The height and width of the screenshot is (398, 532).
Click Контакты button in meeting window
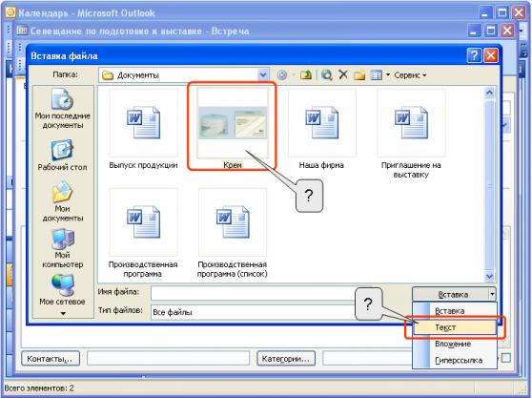coord(51,359)
